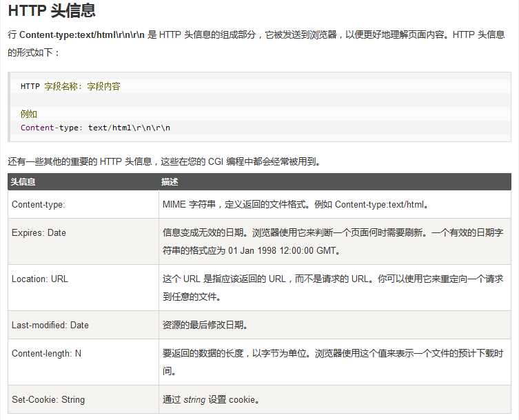Click the code line 'HTTP 字段名称: 字段内容'
The width and height of the screenshot is (519, 420).
tap(70, 86)
